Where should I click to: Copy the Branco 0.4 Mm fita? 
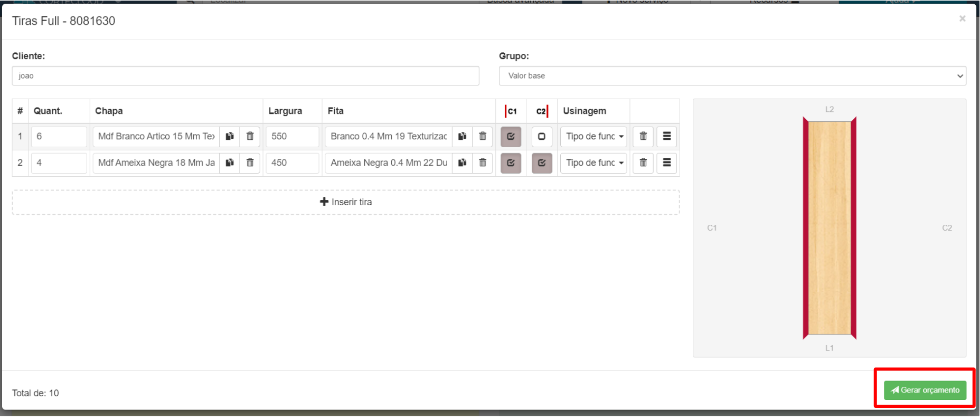click(462, 137)
